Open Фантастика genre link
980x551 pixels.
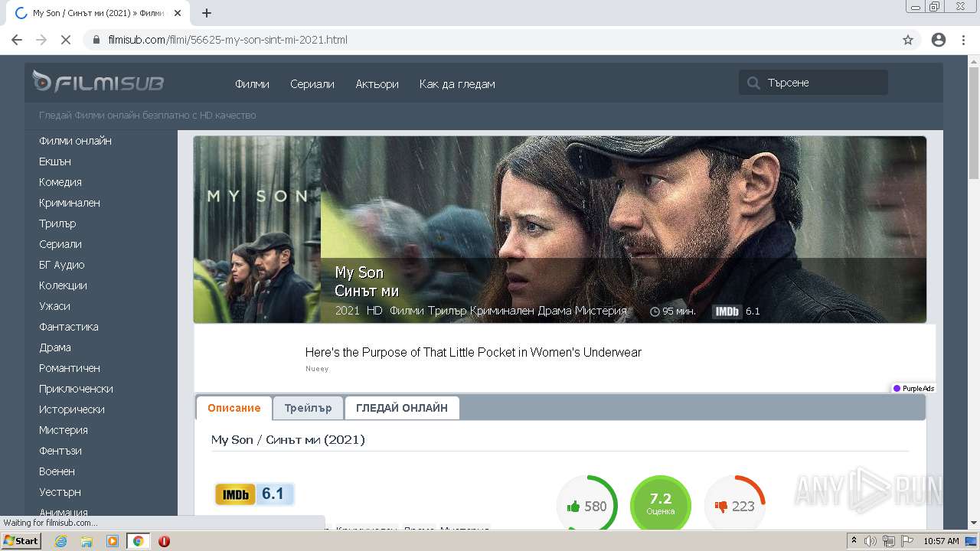tap(69, 327)
